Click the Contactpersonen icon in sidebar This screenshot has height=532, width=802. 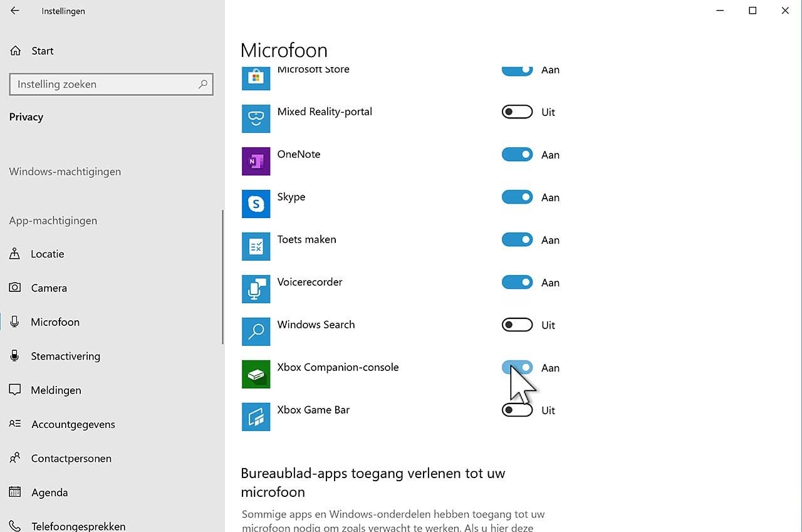click(15, 458)
